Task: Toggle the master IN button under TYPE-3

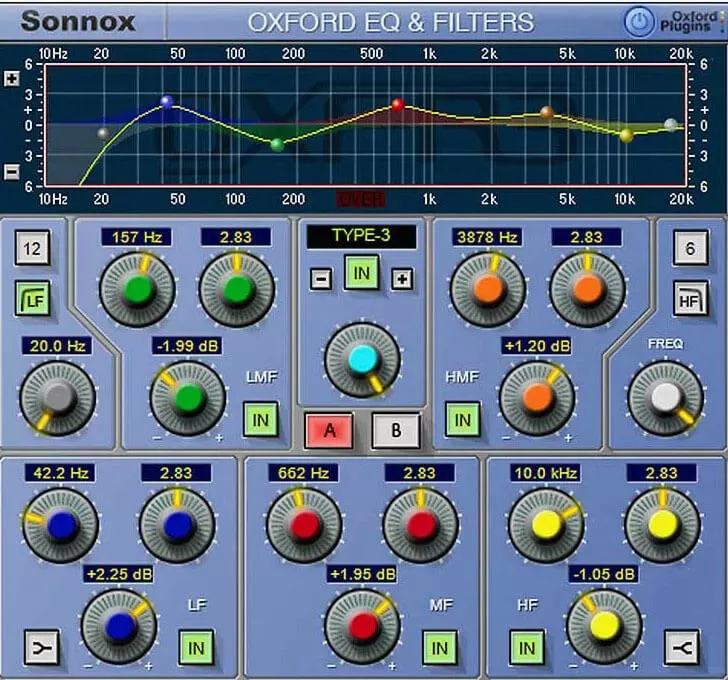Action: click(361, 273)
